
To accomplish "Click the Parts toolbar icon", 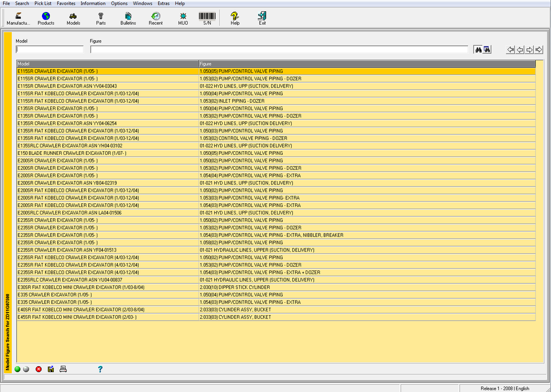I will coord(101,19).
